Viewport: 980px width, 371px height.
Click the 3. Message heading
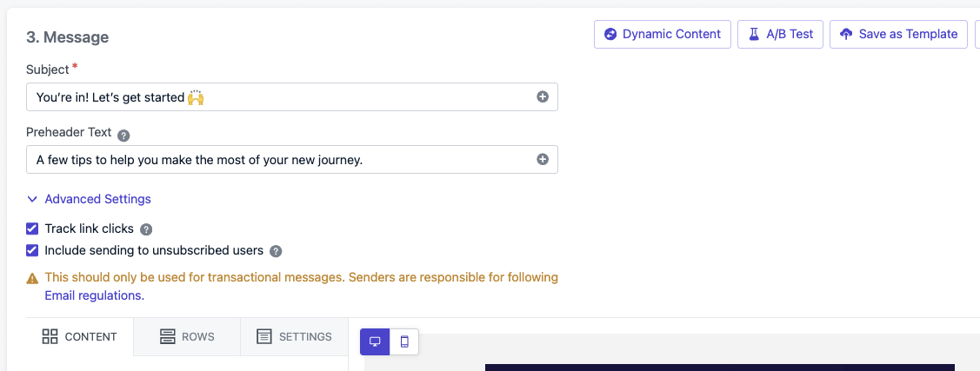coord(68,36)
